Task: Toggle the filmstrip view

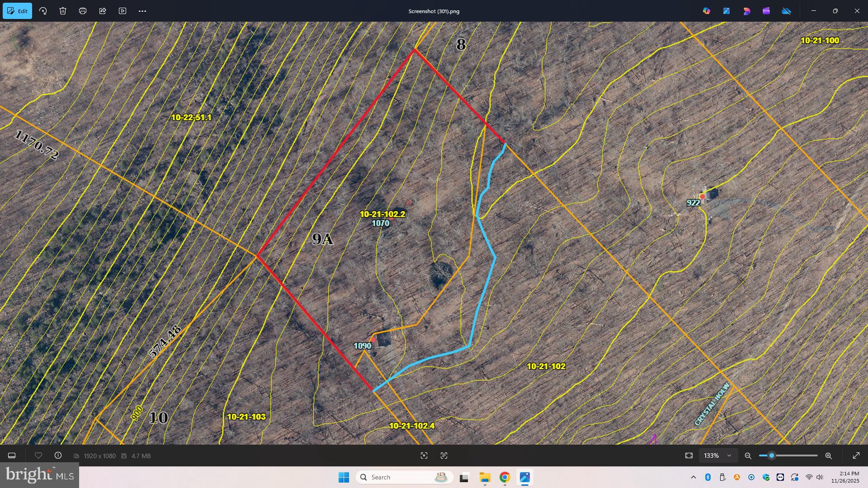Action: tap(12, 455)
